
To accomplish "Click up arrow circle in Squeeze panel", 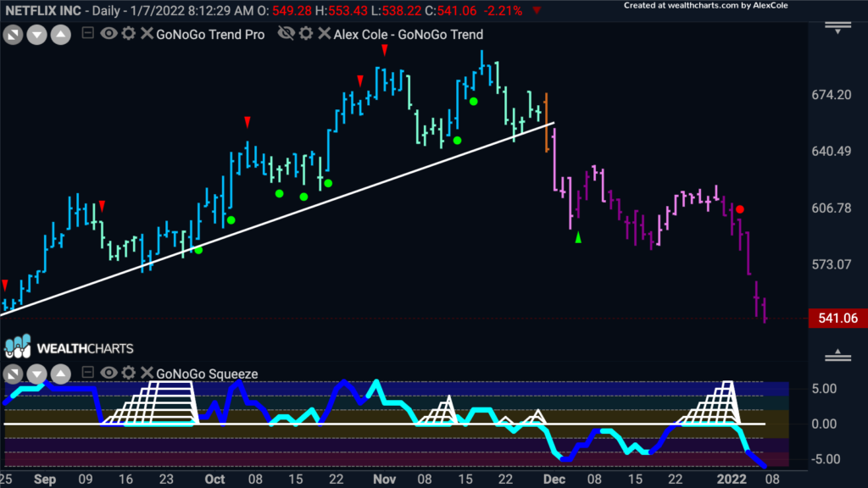I will click(x=61, y=374).
